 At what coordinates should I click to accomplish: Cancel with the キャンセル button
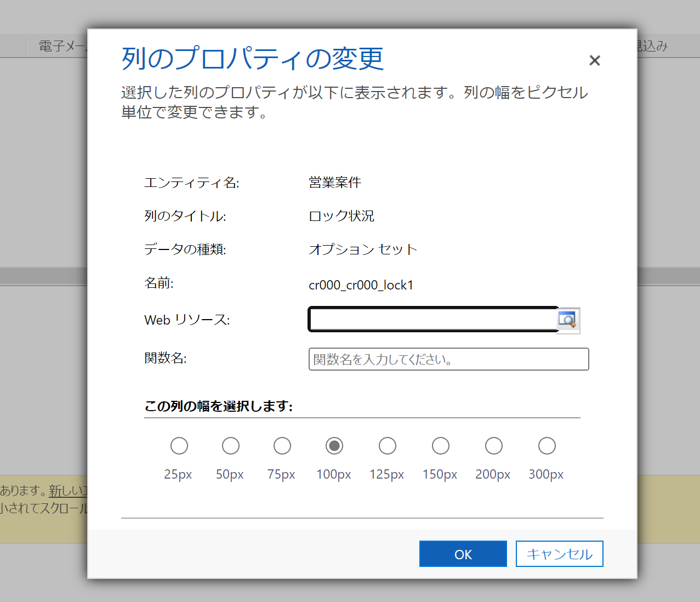click(560, 554)
